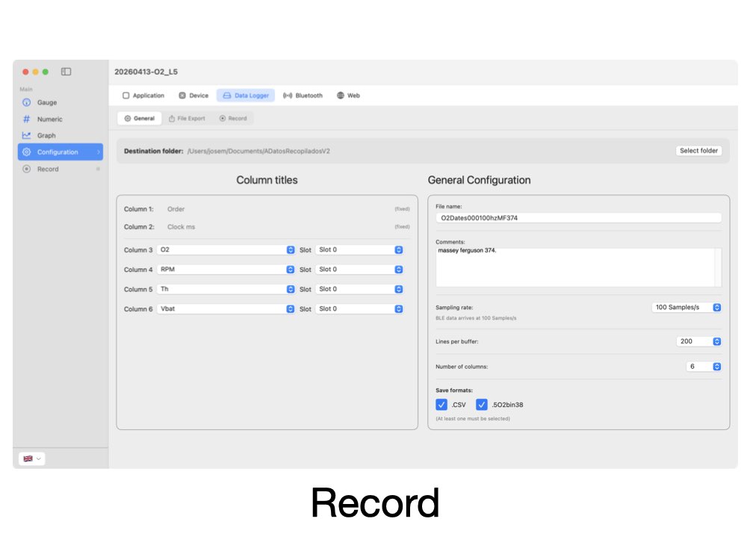Open the Device chip tab

(x=193, y=96)
